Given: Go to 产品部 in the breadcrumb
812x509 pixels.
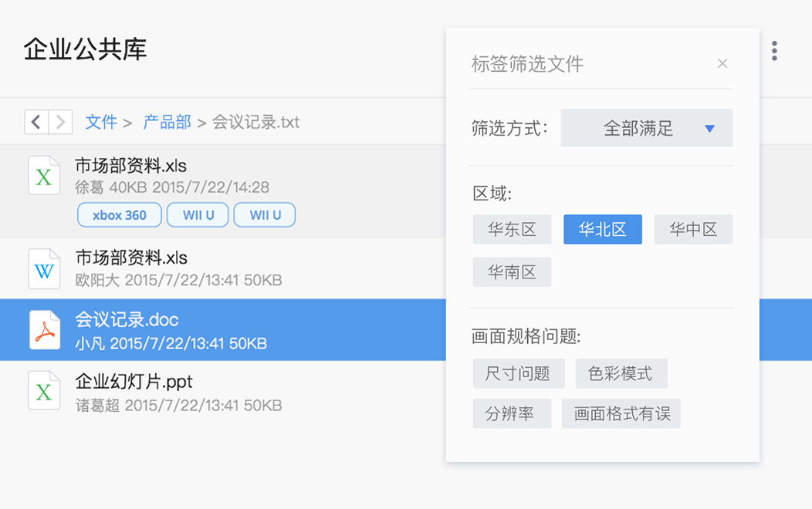Looking at the screenshot, I should click(x=167, y=122).
